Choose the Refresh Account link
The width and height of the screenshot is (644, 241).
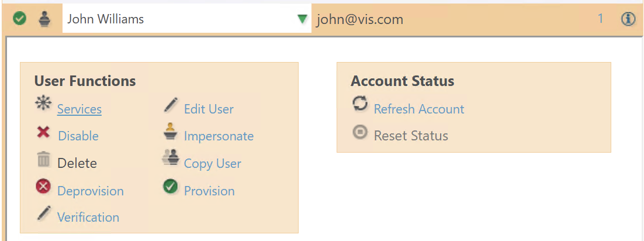419,109
